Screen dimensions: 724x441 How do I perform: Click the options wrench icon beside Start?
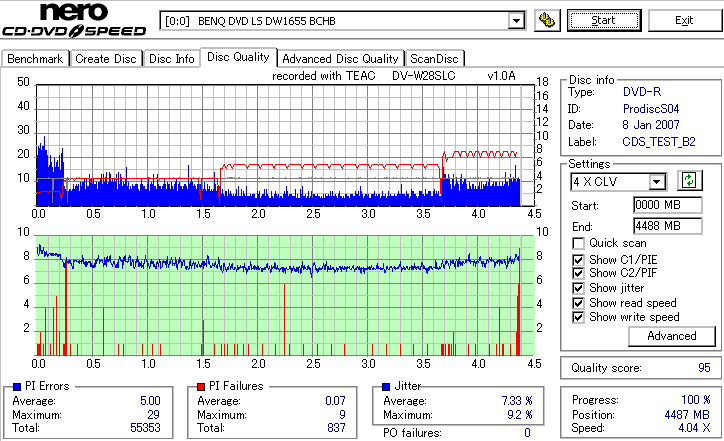coord(547,20)
